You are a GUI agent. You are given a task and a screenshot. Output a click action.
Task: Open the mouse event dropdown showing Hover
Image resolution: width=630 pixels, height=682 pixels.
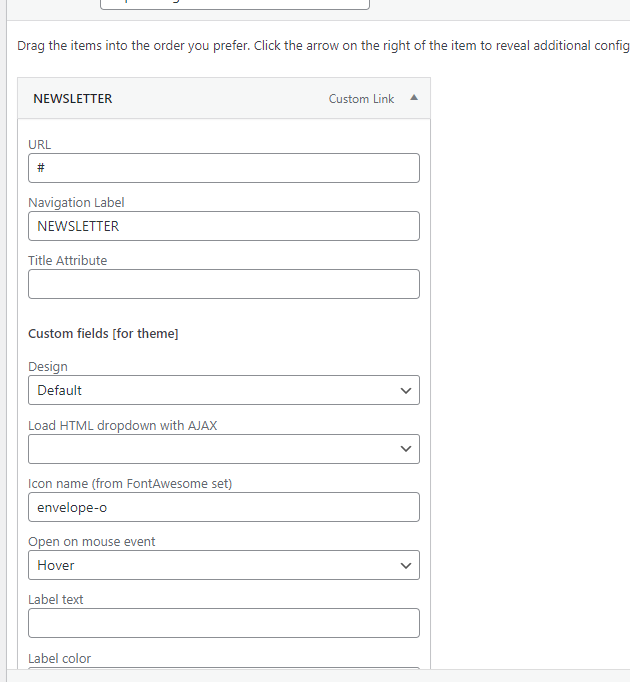[223, 565]
